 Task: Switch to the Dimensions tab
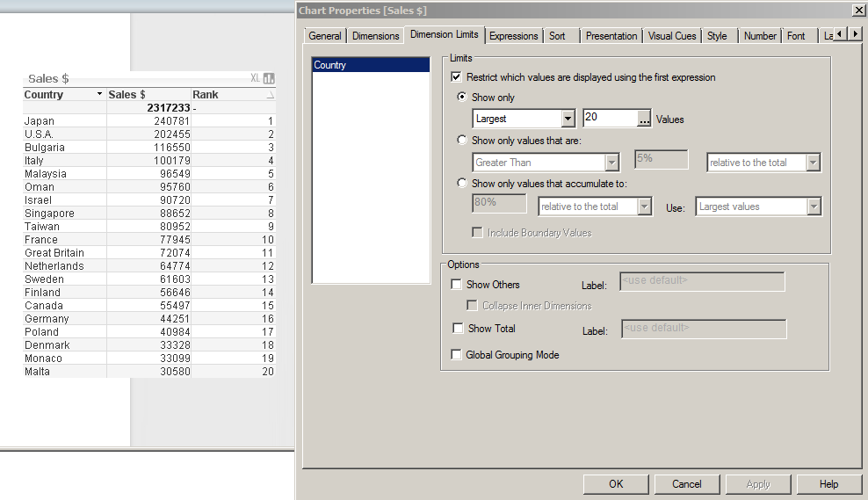pyautogui.click(x=375, y=36)
